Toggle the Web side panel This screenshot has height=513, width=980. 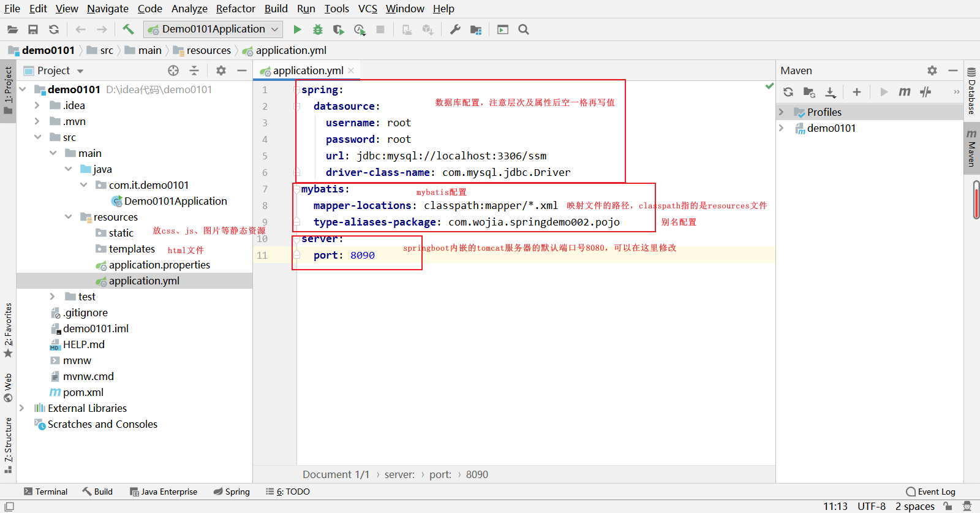click(8, 387)
